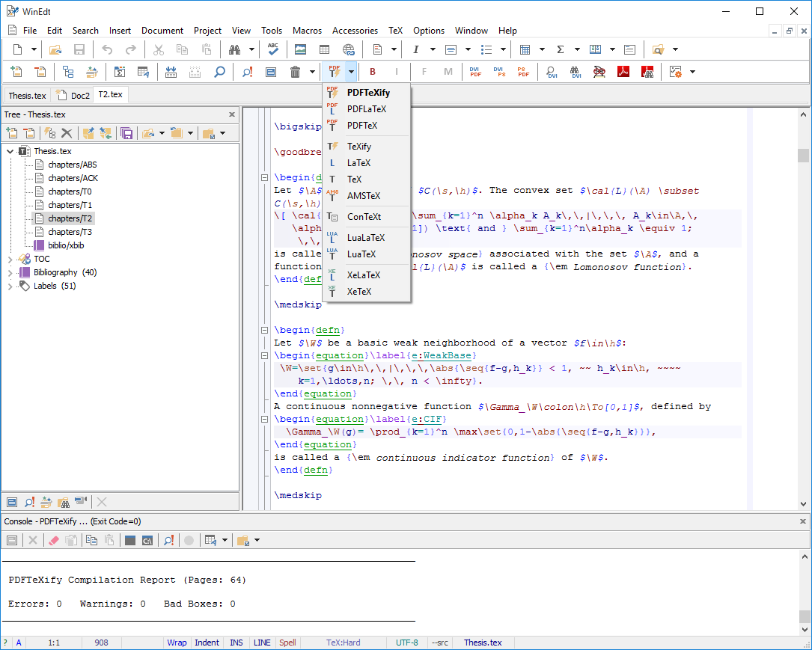Click the trash can erase files icon
The width and height of the screenshot is (812, 650).
[x=295, y=72]
